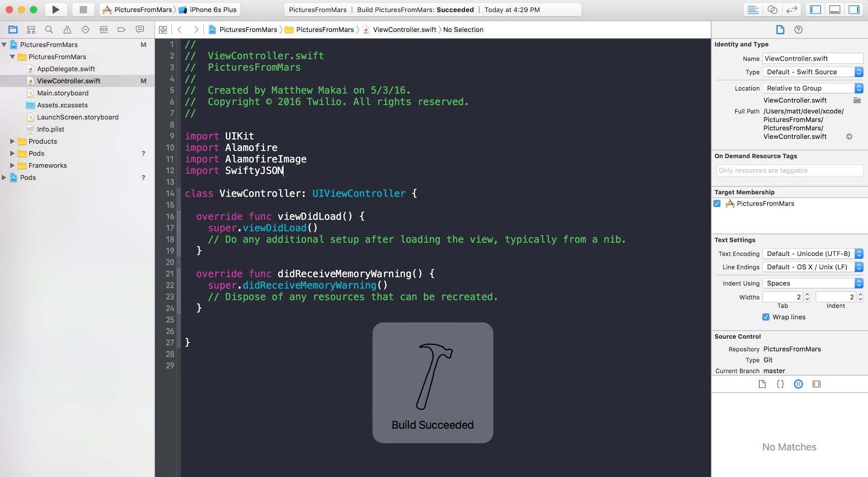Go back in editor history
Image resolution: width=868 pixels, height=477 pixels.
(180, 30)
